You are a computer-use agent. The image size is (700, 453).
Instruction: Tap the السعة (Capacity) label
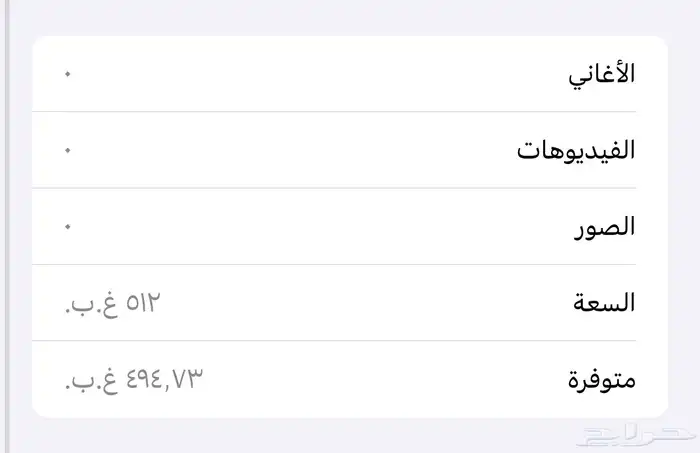(x=603, y=303)
